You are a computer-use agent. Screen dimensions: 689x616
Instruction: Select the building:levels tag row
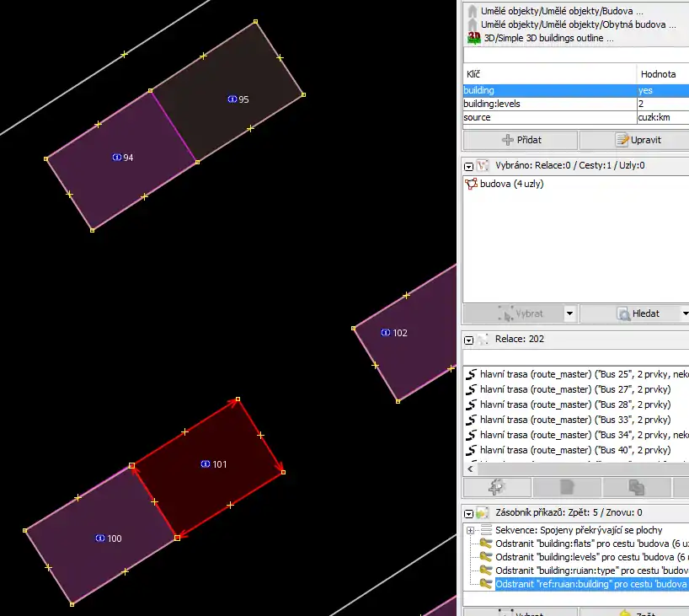coord(547,104)
